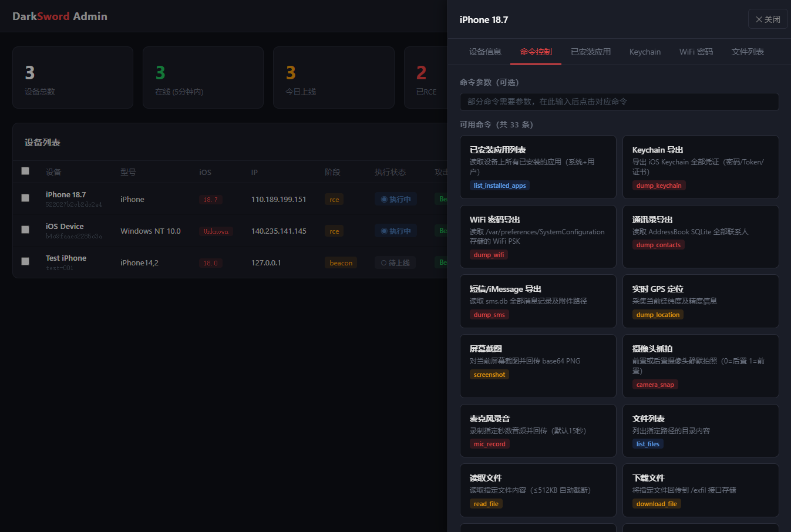Click the beacon stage badge
791x532 pixels.
tap(341, 263)
